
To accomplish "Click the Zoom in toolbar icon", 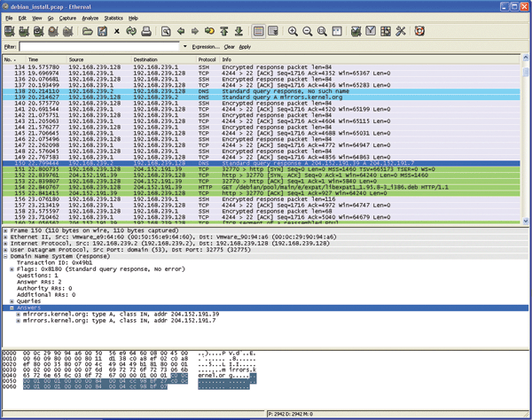I will pos(292,31).
